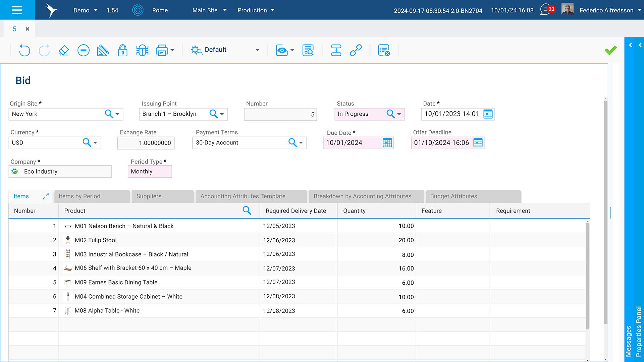Click the undo arrow icon in toolbar
This screenshot has width=644, height=362.
pyautogui.click(x=24, y=50)
